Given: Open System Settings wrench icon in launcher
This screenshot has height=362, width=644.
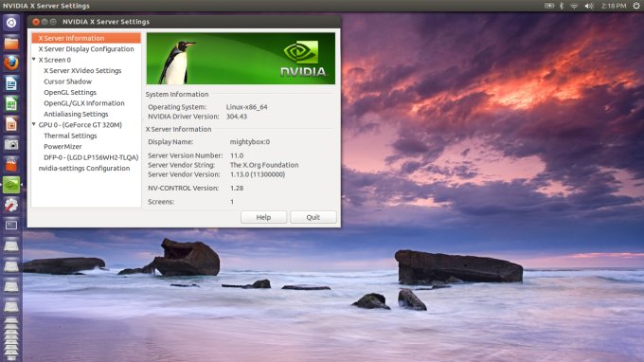Looking at the screenshot, I should click(x=11, y=205).
